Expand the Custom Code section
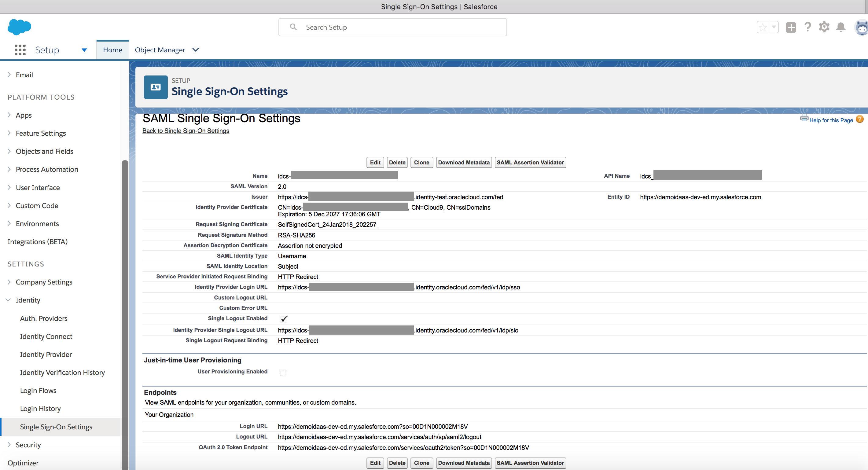 [x=9, y=206]
